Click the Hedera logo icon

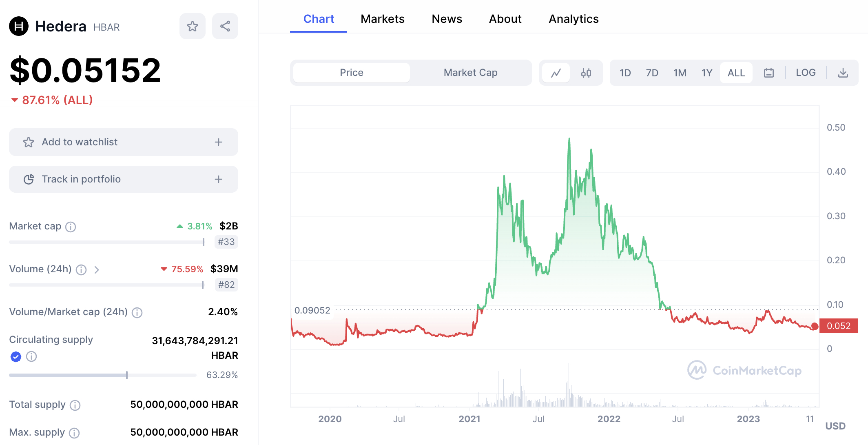[x=19, y=27]
